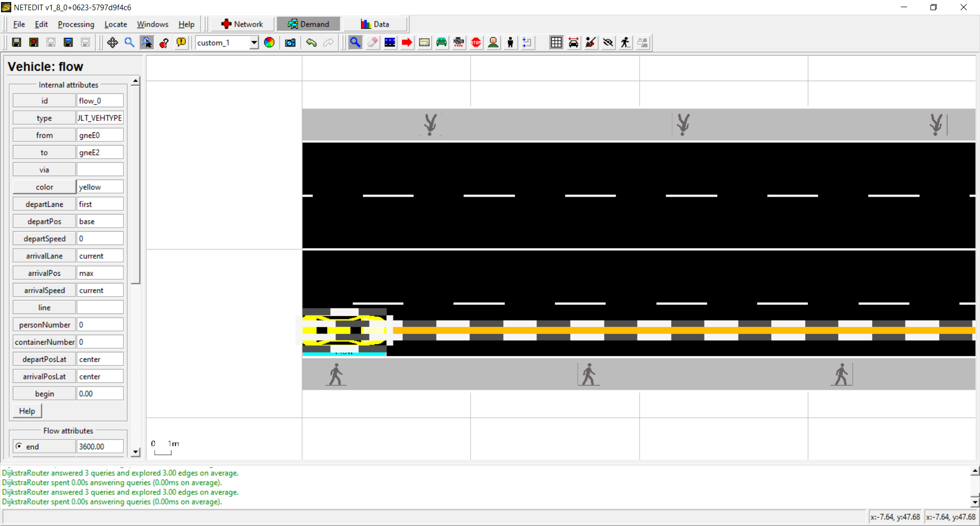
Task: Toggle the grid display
Action: [556, 42]
